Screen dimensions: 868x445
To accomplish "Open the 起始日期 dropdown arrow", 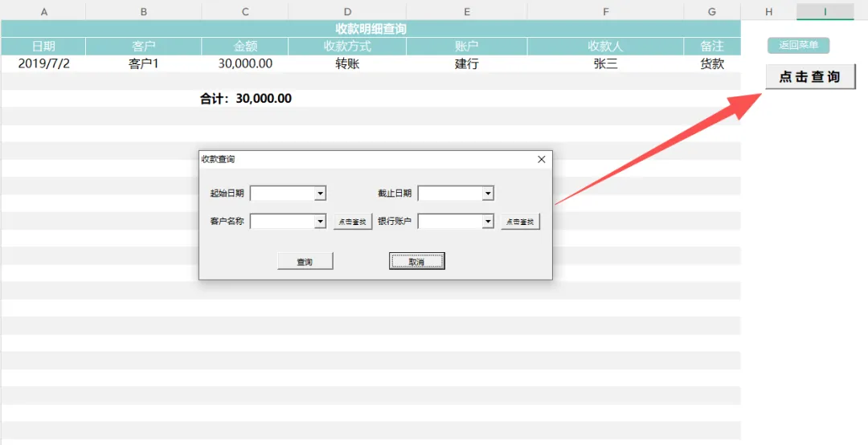I will pyautogui.click(x=320, y=193).
